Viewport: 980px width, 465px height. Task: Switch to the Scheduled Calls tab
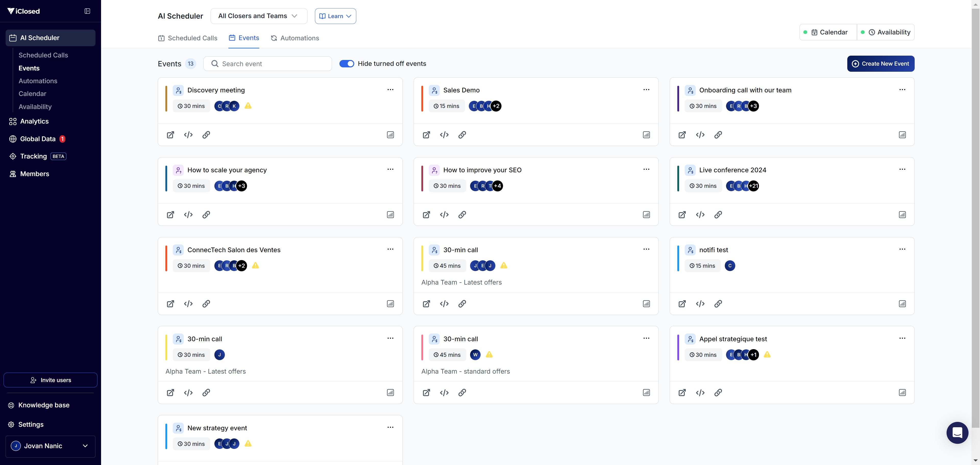(x=188, y=38)
